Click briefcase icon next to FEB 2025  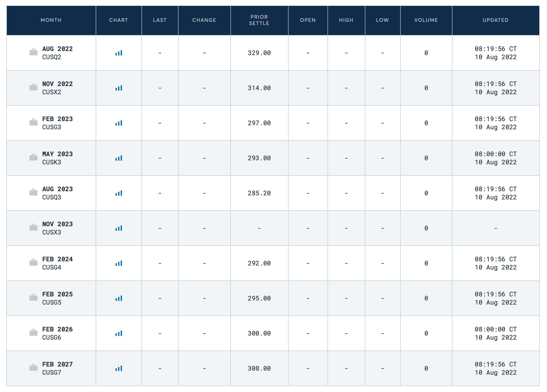pos(34,298)
